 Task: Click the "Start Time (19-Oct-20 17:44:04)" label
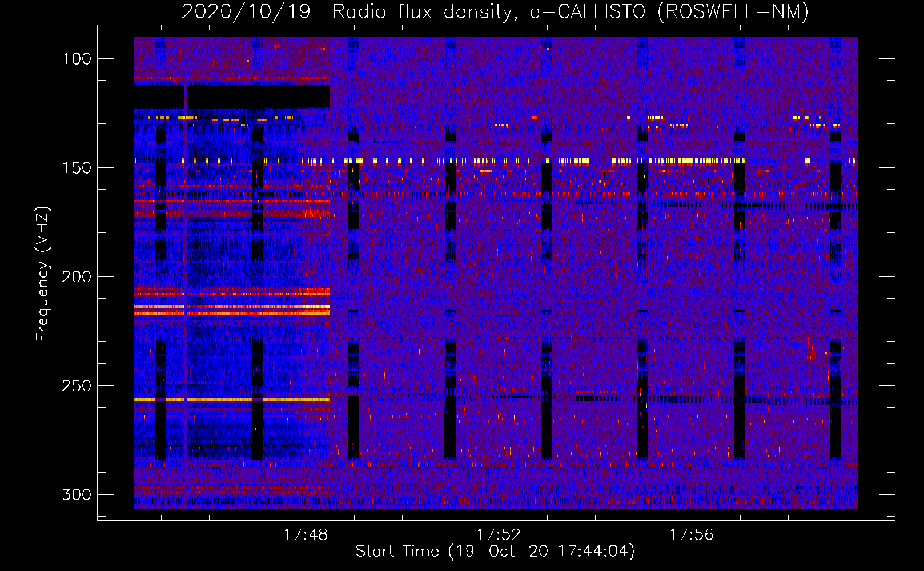pyautogui.click(x=495, y=552)
